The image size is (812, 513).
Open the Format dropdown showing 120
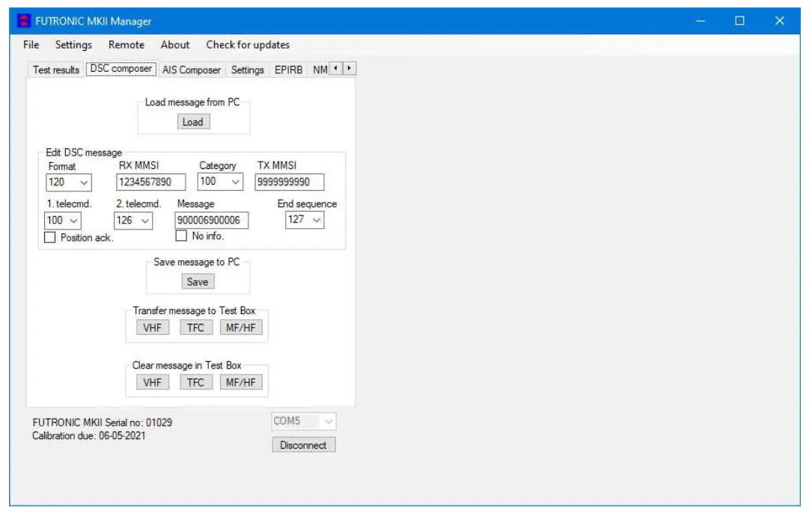tap(68, 182)
